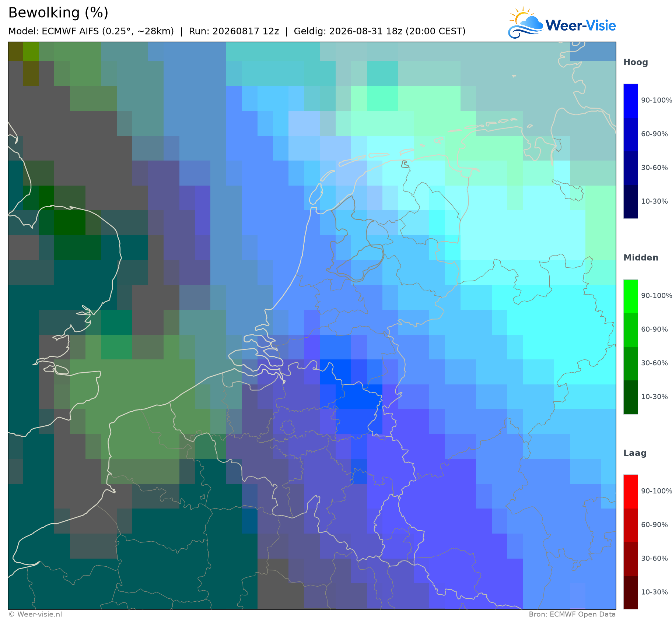
Task: Select the Laag 30-60% dark red swatch
Action: pyautogui.click(x=630, y=559)
